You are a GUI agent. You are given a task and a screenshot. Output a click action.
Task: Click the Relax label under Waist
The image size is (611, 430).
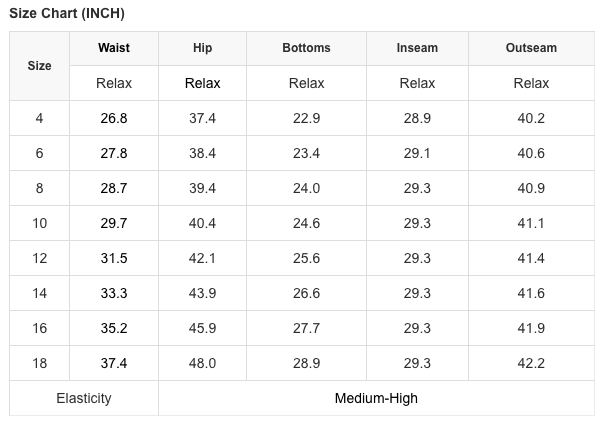pos(114,83)
